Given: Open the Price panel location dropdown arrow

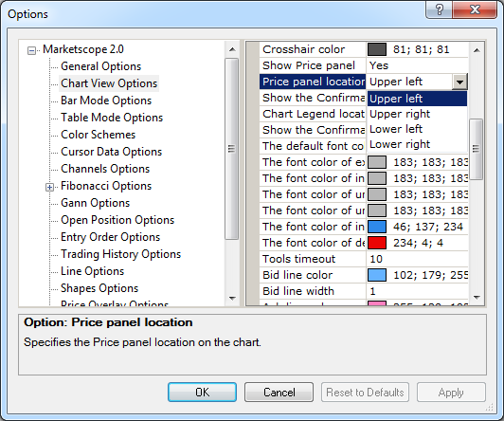Looking at the screenshot, I should point(459,82).
